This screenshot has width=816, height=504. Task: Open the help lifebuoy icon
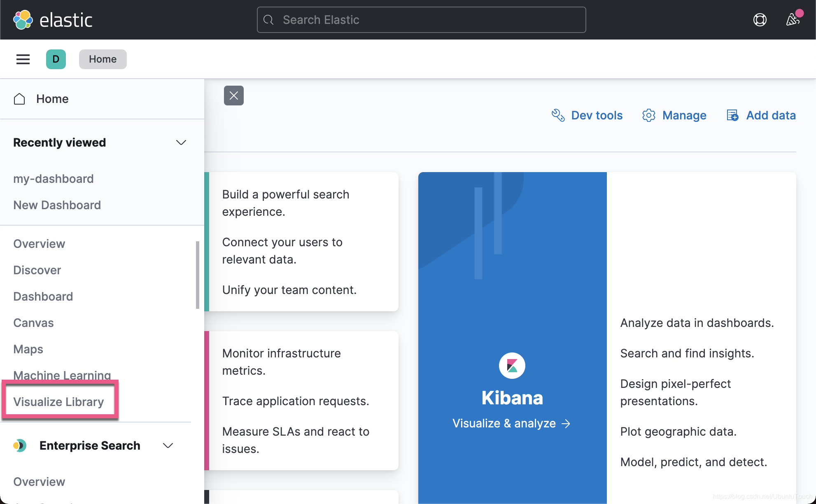coord(760,20)
